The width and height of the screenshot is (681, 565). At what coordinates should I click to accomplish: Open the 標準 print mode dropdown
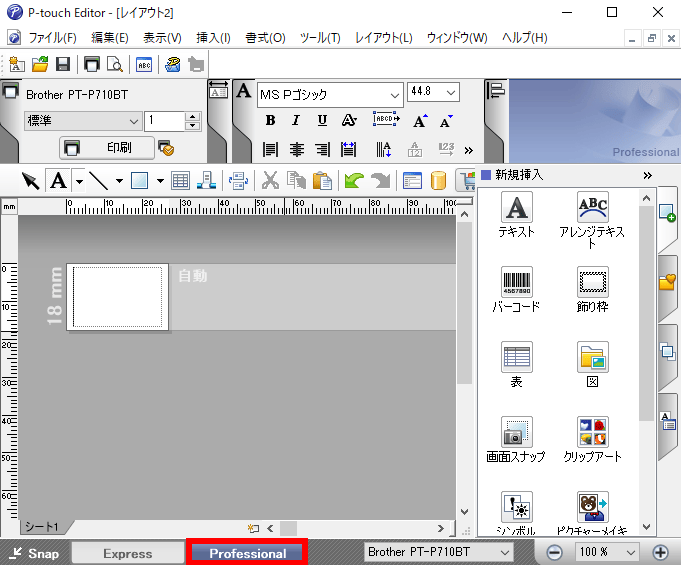[x=83, y=121]
